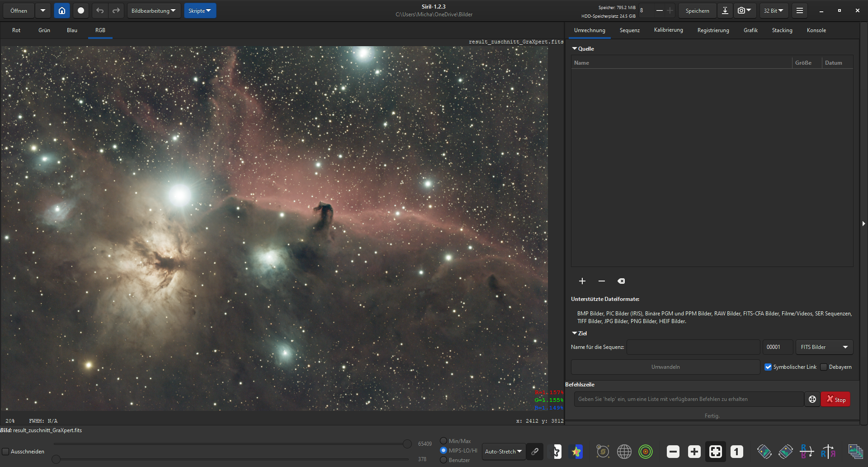Mirror the image about the vertical axis
The image size is (868, 467).
pyautogui.click(x=828, y=452)
